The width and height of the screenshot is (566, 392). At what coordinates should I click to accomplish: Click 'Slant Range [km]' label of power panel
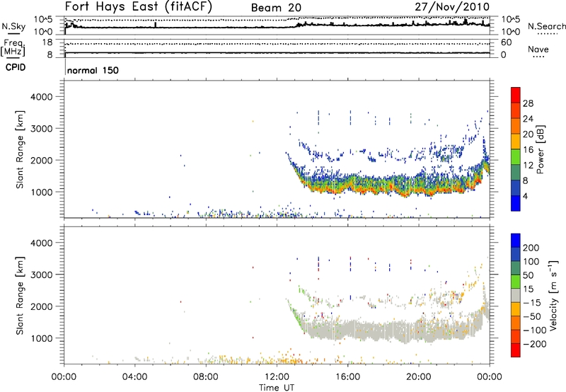(x=20, y=149)
